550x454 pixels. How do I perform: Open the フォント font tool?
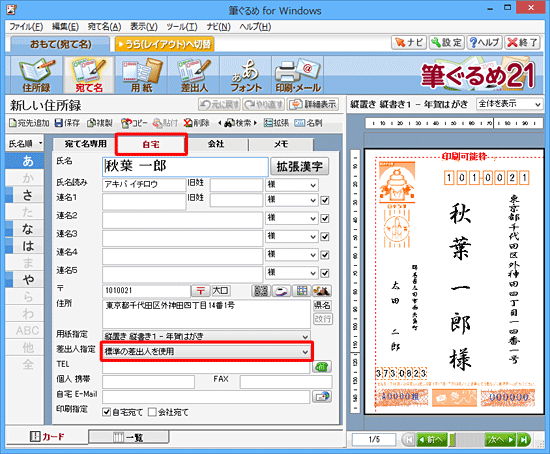[x=246, y=75]
